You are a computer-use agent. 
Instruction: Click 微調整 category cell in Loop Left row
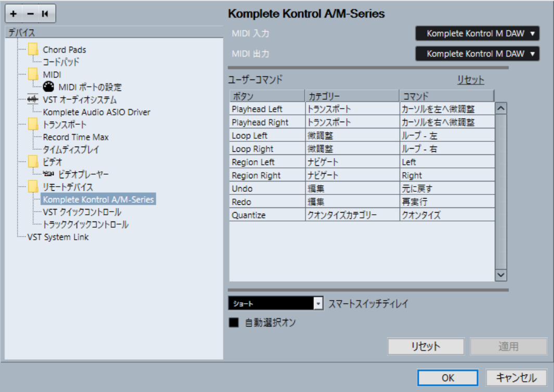point(352,136)
